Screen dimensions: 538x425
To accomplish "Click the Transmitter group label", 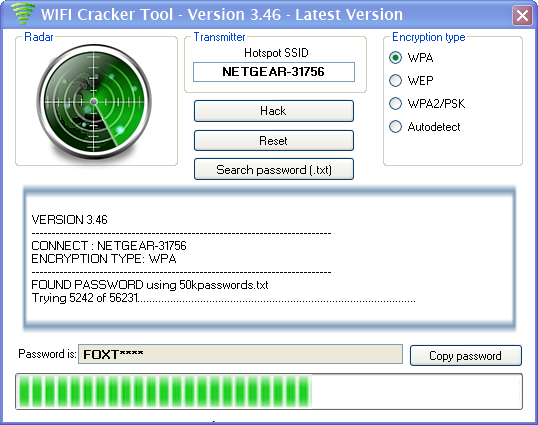I will click(219, 37).
